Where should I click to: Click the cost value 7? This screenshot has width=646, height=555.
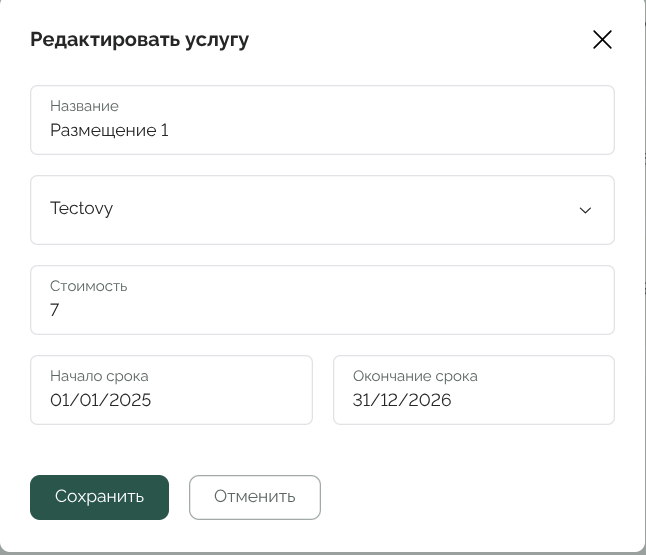click(55, 310)
